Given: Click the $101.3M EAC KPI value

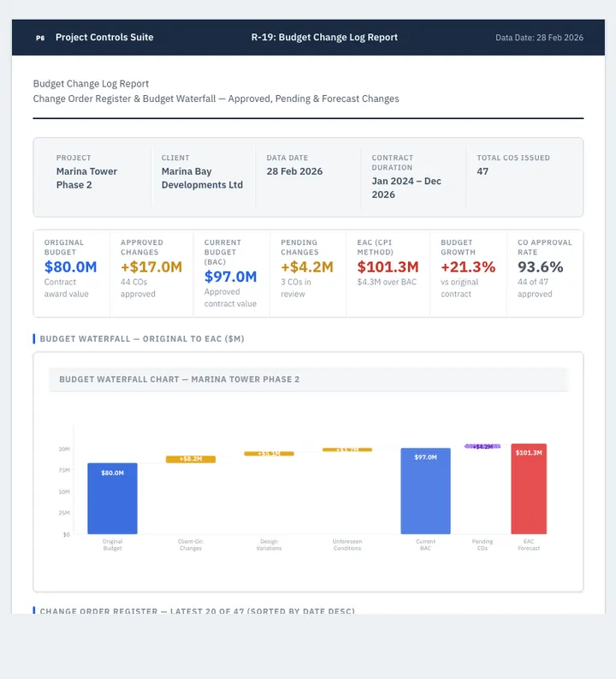Looking at the screenshot, I should (388, 267).
